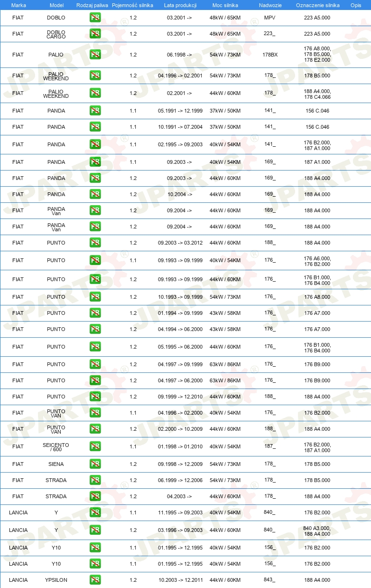
Task: Click the 06.1998 -> production date cell
Action: 179,55
